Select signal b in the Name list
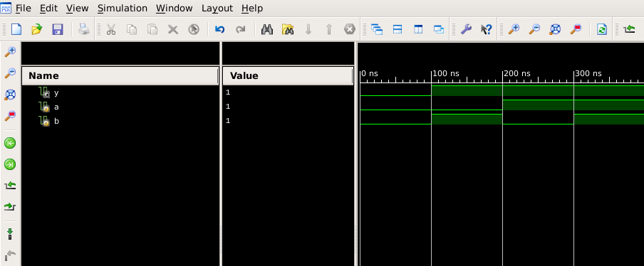Image resolution: width=644 pixels, height=266 pixels. tap(56, 121)
